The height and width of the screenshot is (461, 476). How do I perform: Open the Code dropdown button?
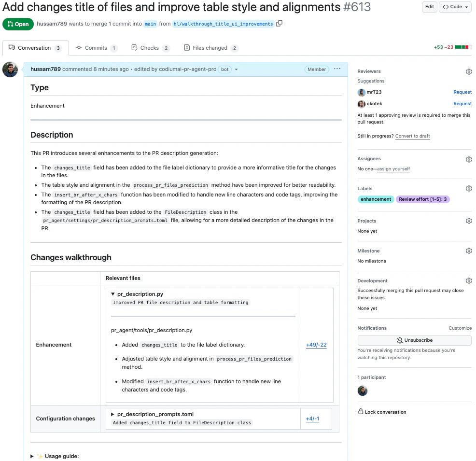point(455,7)
